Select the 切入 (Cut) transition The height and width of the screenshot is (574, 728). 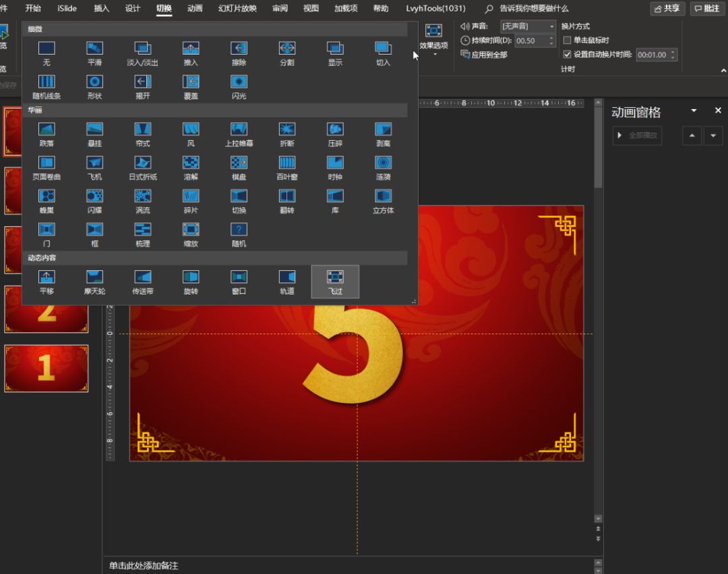383,53
